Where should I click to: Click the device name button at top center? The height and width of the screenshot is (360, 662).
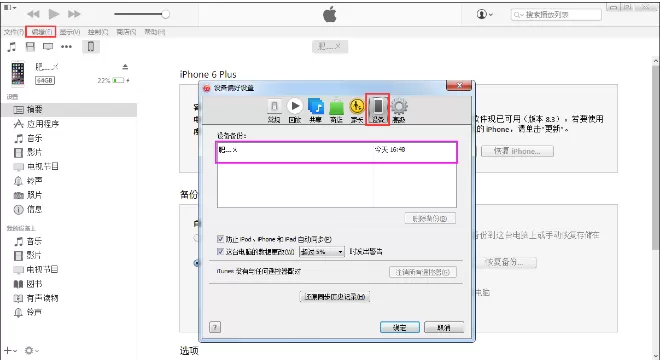[x=330, y=46]
